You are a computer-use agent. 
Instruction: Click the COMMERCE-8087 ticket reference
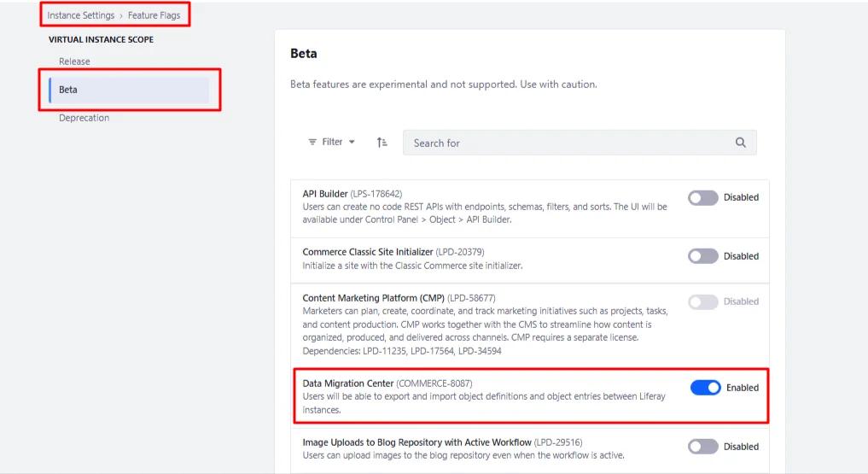[x=434, y=383]
